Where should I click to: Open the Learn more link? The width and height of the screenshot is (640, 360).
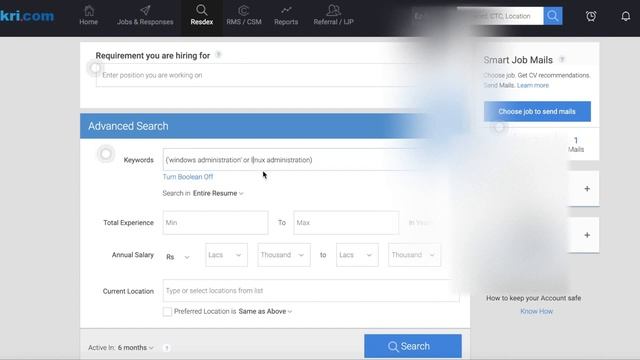533,85
